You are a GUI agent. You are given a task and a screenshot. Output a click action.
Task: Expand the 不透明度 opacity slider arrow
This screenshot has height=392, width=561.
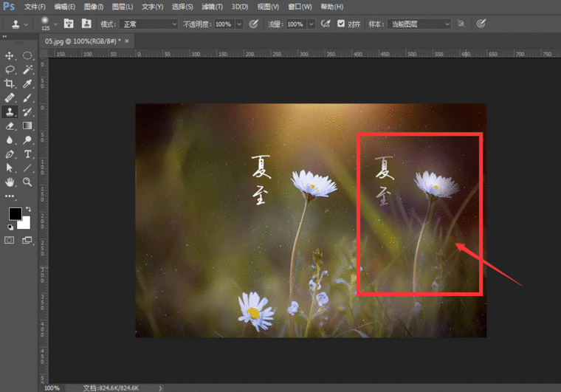click(x=241, y=24)
